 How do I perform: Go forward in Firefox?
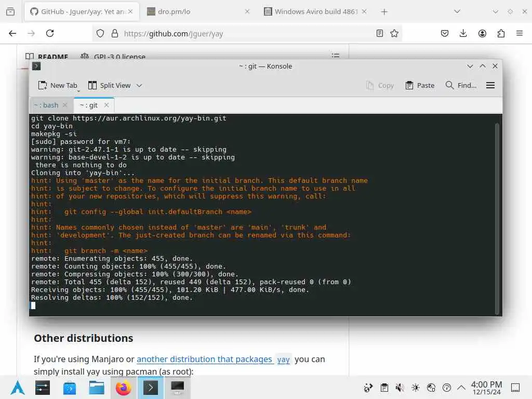click(31, 33)
